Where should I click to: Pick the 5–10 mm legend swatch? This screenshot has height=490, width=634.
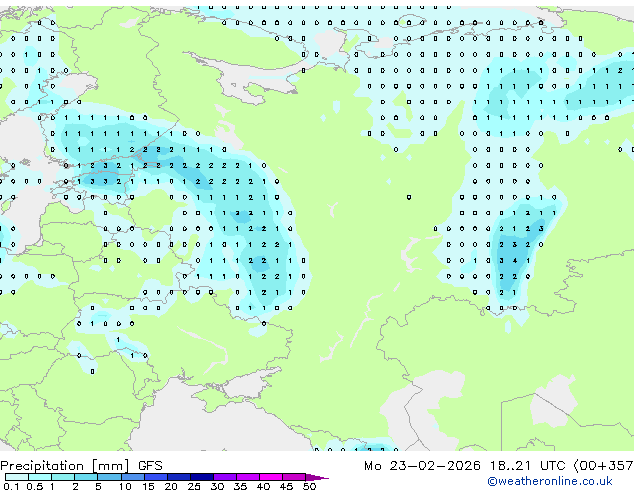pyautogui.click(x=109, y=477)
